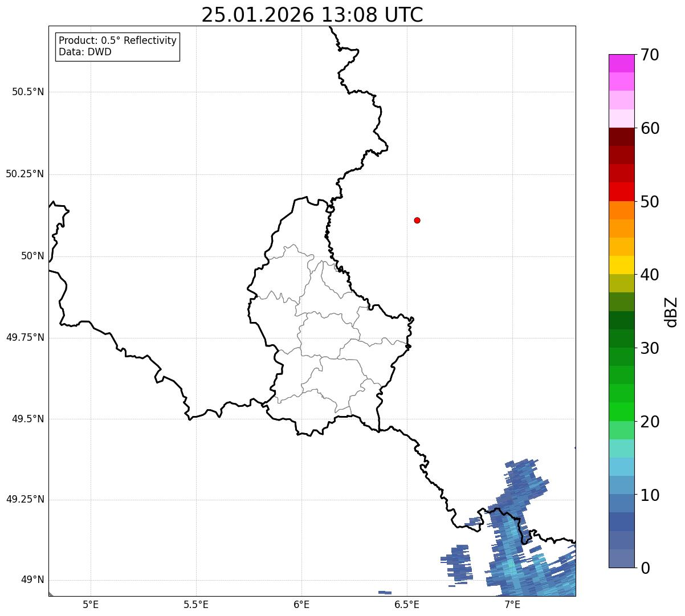The height and width of the screenshot is (616, 685).
Task: Click the bright green swatch above 20
Action: click(621, 412)
